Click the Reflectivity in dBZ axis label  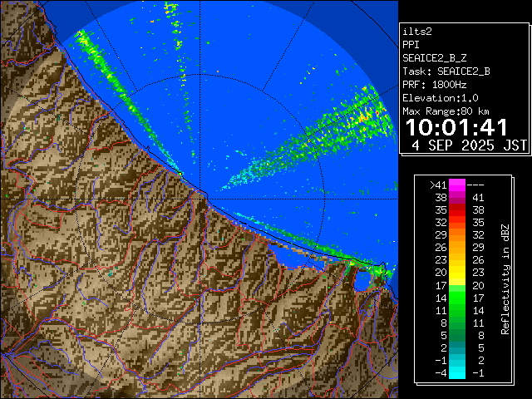pyautogui.click(x=505, y=278)
